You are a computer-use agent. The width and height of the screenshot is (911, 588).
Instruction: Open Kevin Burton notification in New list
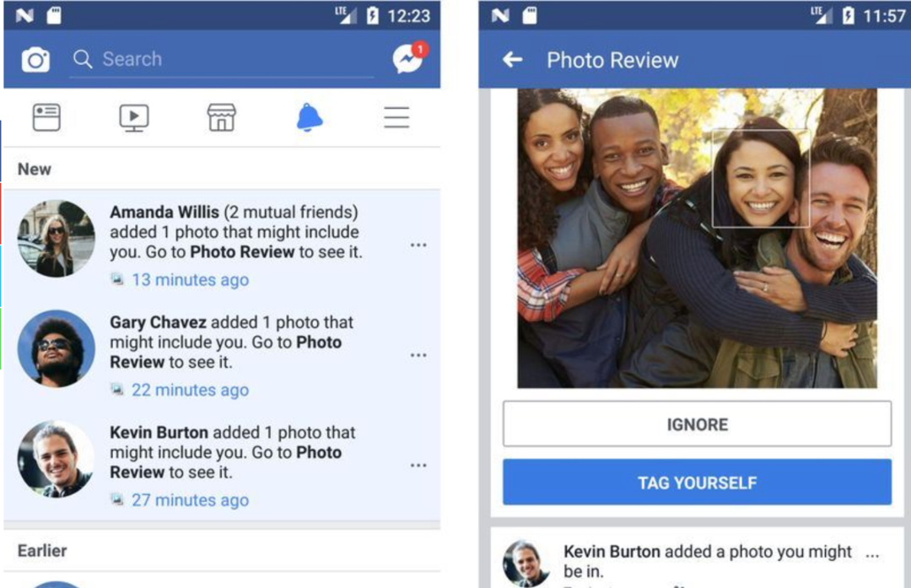pyautogui.click(x=233, y=453)
